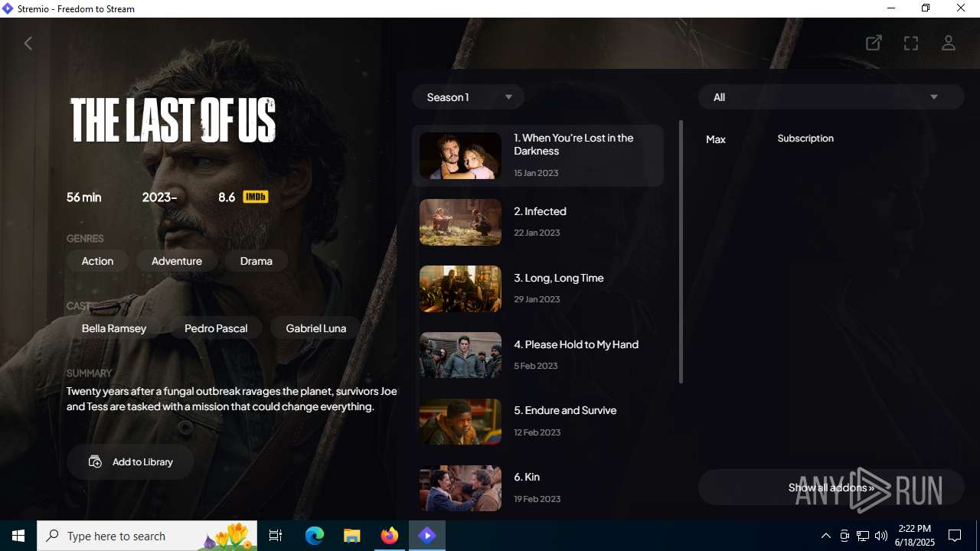Select episode 2 Infected
Viewport: 980px width, 551px height.
537,222
